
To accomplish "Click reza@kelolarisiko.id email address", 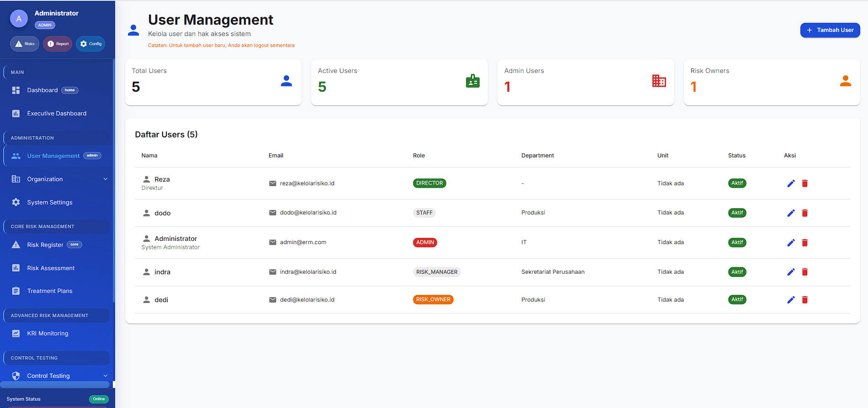I will [x=307, y=183].
